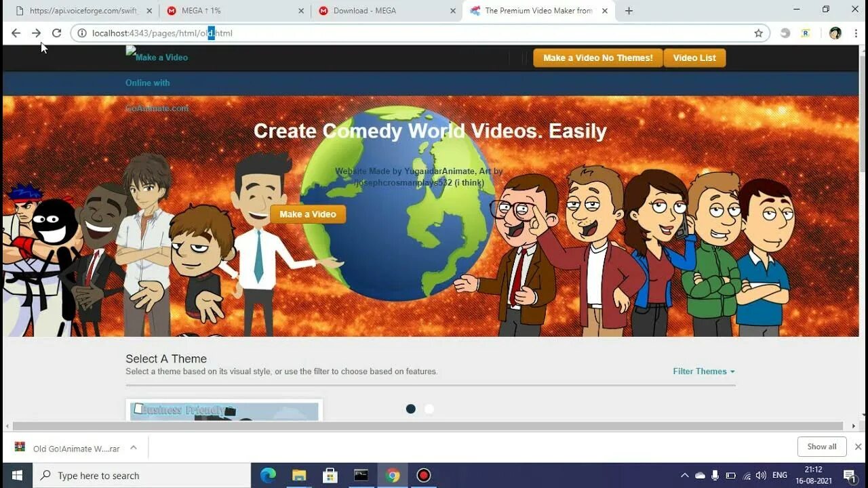Click the history clock icon beside the address bar
This screenshot has height=488, width=868.
point(785,33)
